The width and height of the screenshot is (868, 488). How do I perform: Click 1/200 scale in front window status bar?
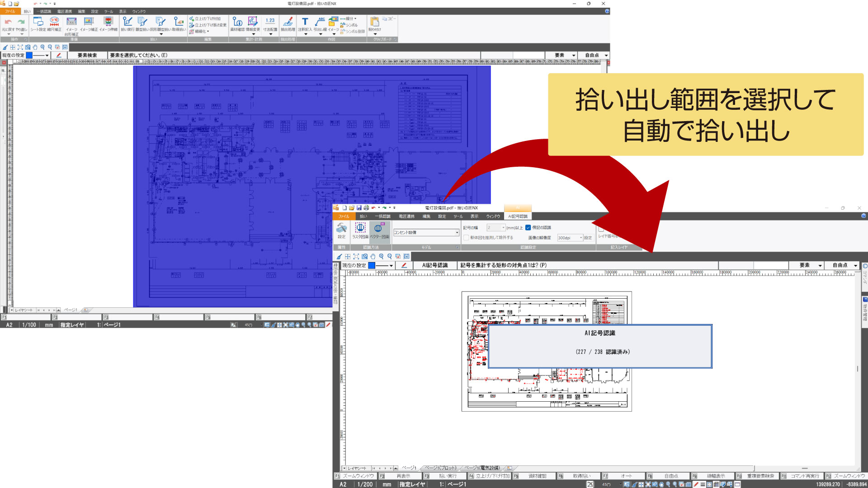(x=365, y=484)
